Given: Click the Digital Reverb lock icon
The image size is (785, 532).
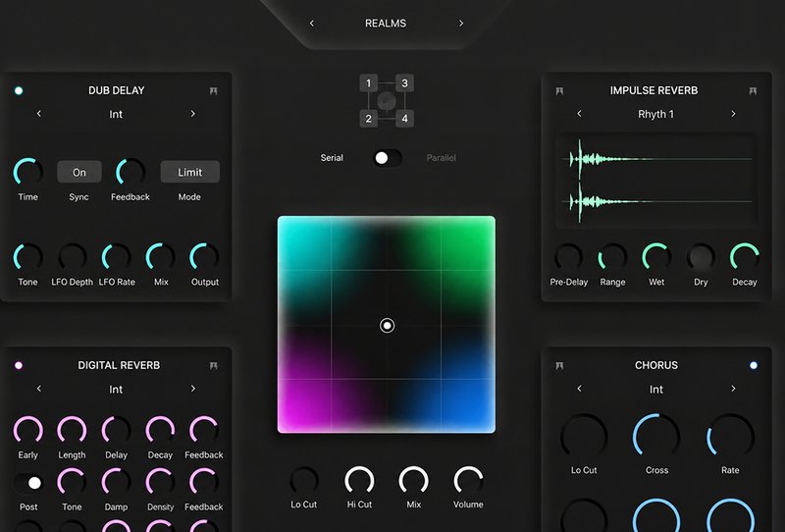Looking at the screenshot, I should [213, 365].
